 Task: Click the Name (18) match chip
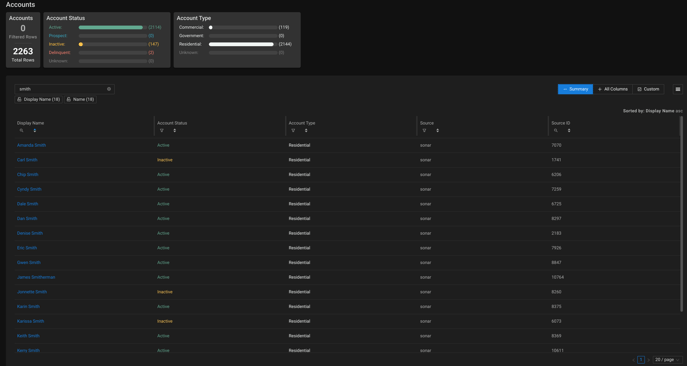click(x=81, y=99)
